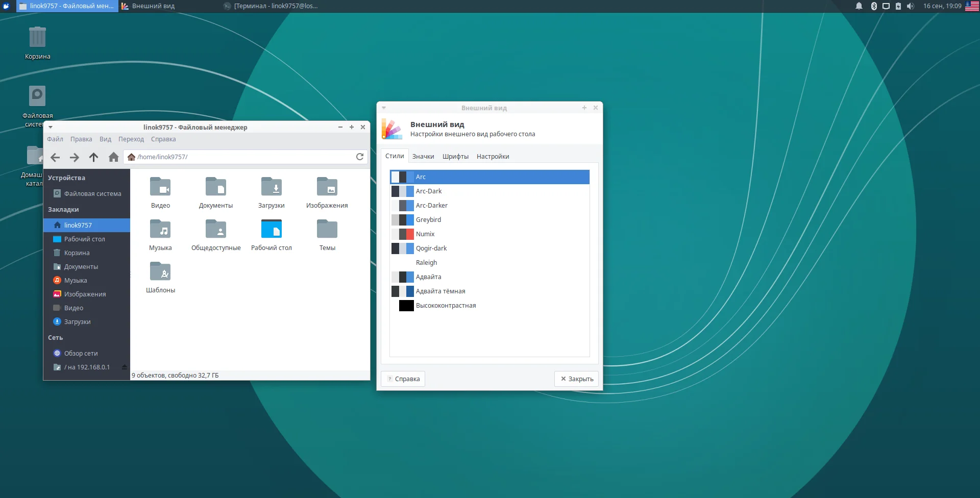Open the linok9757 bookmark in sidebar
The height and width of the screenshot is (498, 980).
[87, 226]
